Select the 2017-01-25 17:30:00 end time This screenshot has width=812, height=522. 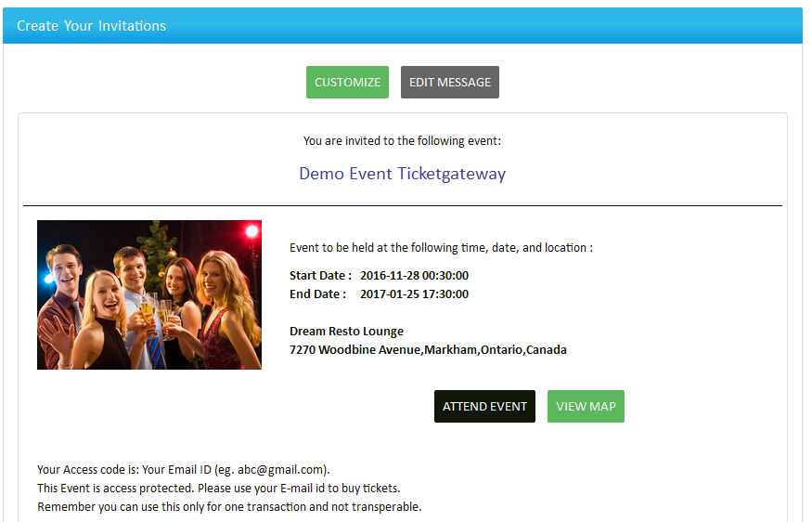pos(414,294)
